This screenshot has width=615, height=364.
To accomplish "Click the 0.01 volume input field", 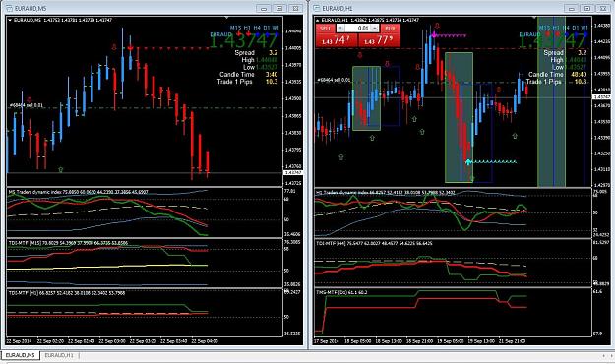I will [358, 29].
